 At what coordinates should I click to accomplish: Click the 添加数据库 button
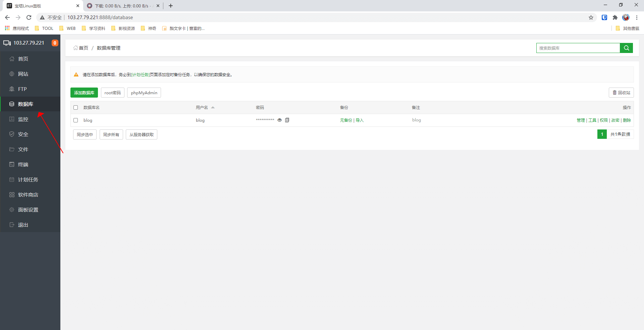coord(84,93)
